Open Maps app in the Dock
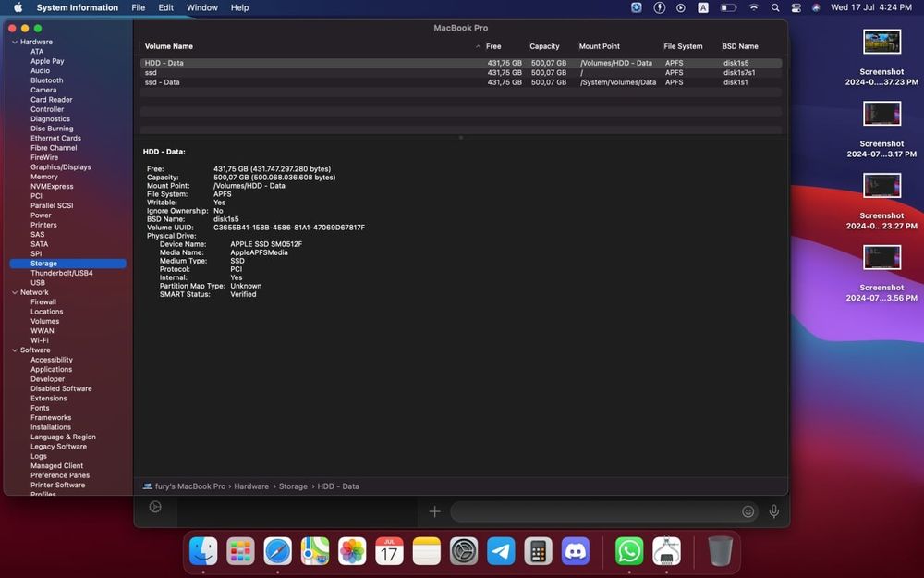The image size is (924, 578). pos(315,552)
